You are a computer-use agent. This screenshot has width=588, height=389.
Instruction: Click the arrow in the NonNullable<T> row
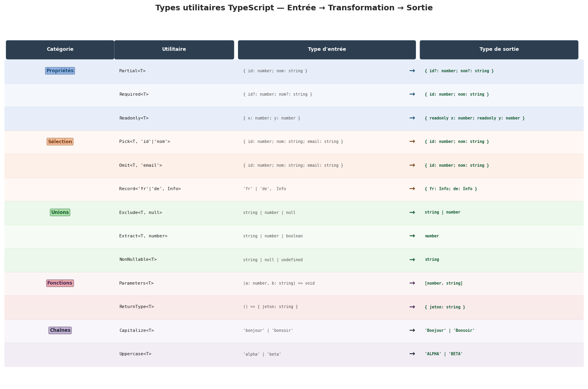[412, 260]
